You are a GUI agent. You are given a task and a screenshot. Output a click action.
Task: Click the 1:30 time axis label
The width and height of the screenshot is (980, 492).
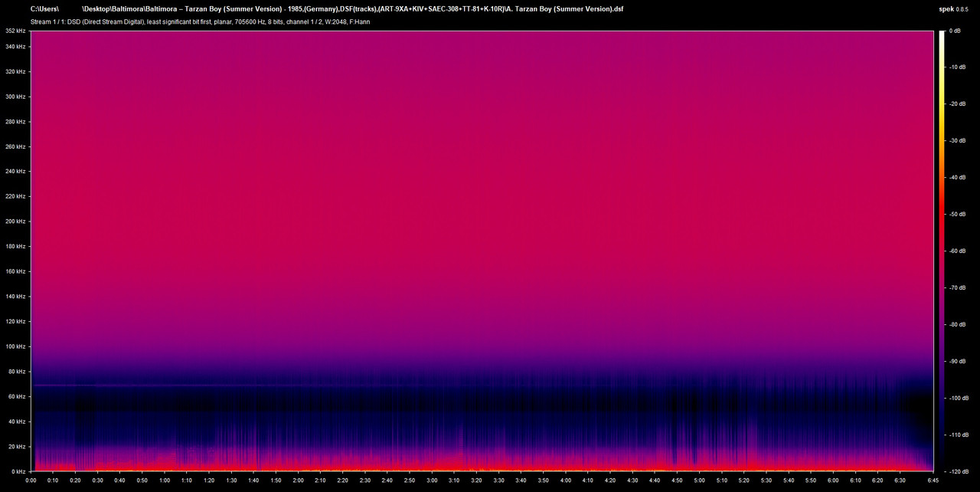pyautogui.click(x=231, y=481)
